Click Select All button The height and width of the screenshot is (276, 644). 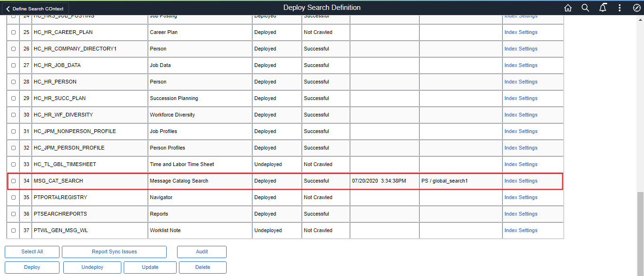click(32, 252)
